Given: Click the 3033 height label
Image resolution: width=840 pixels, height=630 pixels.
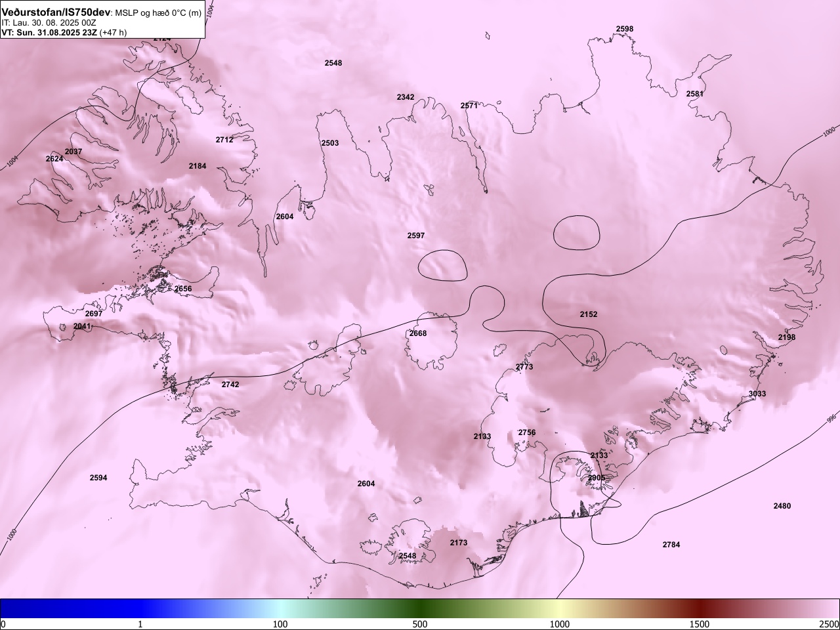Looking at the screenshot, I should (757, 394).
